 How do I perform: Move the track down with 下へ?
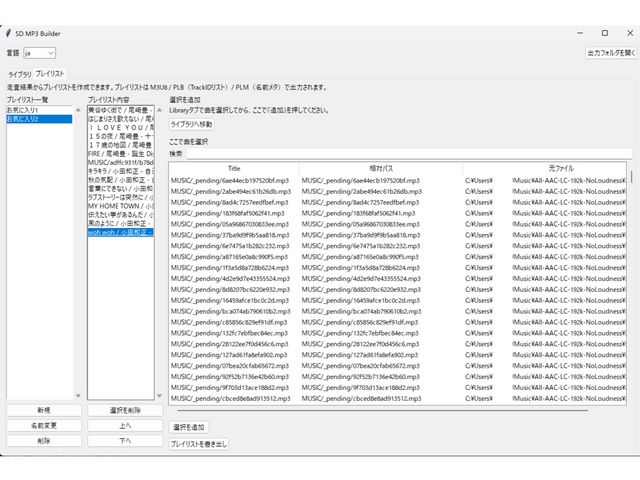(125, 440)
